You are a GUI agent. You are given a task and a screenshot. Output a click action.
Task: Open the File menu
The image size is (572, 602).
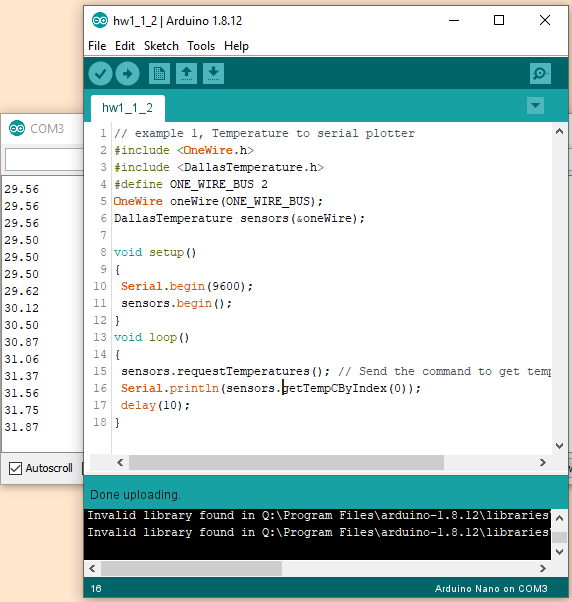(97, 46)
